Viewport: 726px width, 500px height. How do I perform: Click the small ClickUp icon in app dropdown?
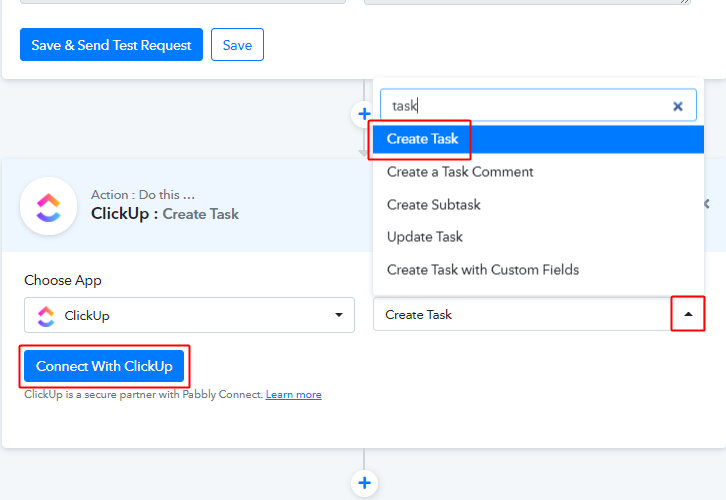pyautogui.click(x=46, y=316)
